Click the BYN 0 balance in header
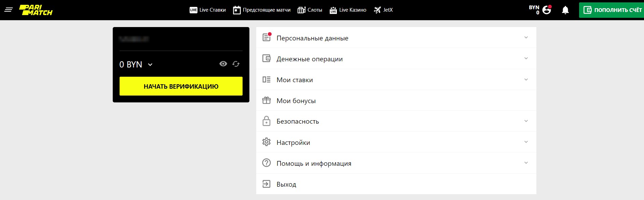The image size is (644, 200). click(x=534, y=10)
